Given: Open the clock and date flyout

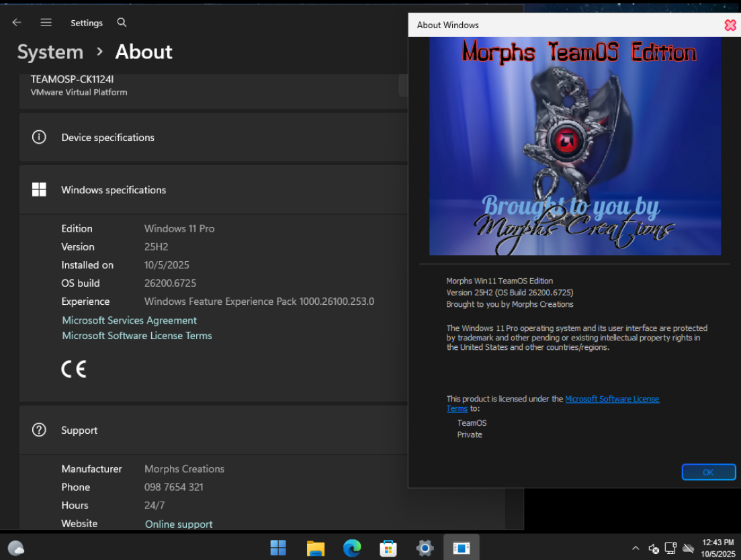Looking at the screenshot, I should (717, 548).
